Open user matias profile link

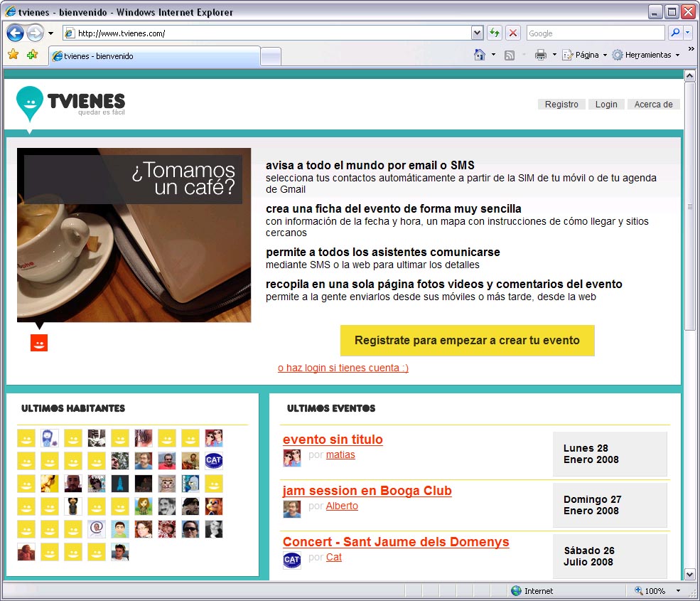tap(340, 455)
